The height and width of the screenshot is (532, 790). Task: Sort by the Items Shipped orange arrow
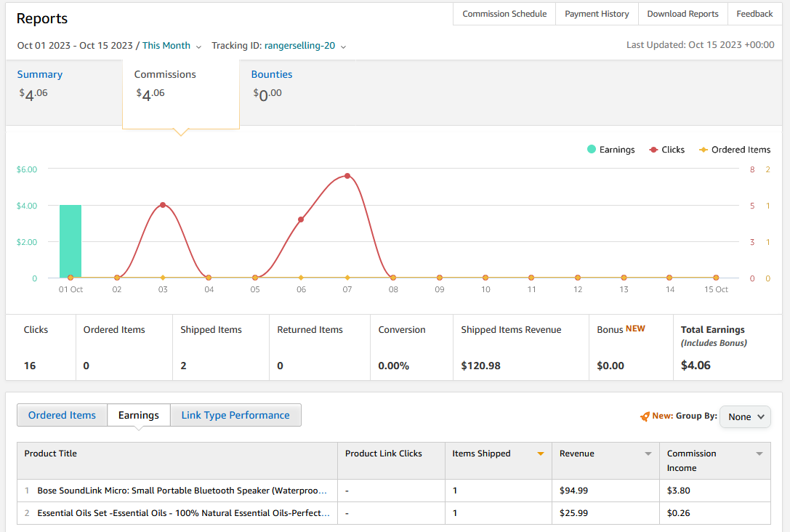point(541,454)
